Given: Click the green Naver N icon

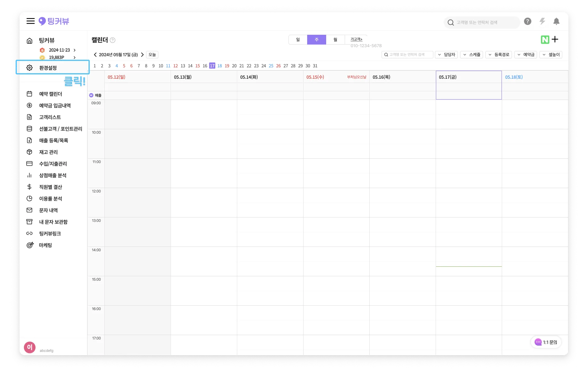Looking at the screenshot, I should (x=545, y=40).
